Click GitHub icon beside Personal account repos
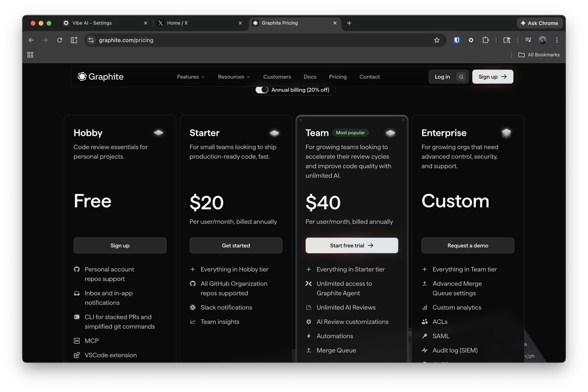This screenshot has width=588, height=392. (x=76, y=269)
